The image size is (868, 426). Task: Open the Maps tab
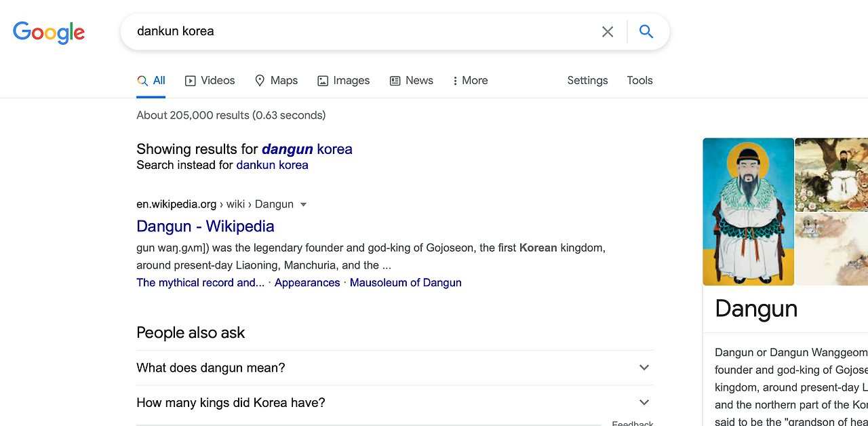pyautogui.click(x=276, y=80)
